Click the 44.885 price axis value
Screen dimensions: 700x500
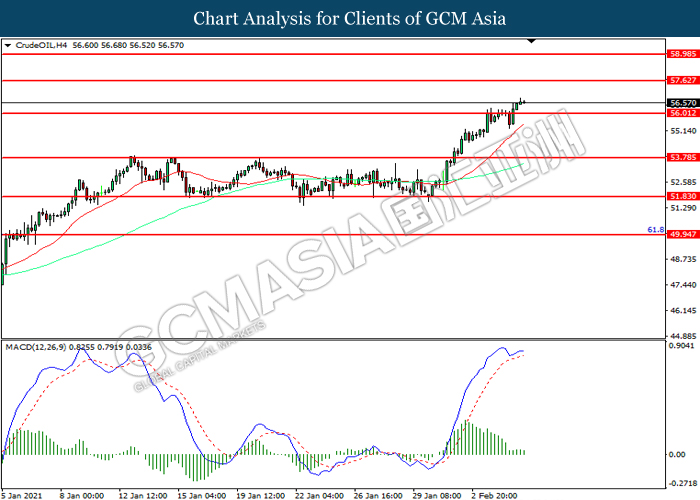pyautogui.click(x=683, y=336)
